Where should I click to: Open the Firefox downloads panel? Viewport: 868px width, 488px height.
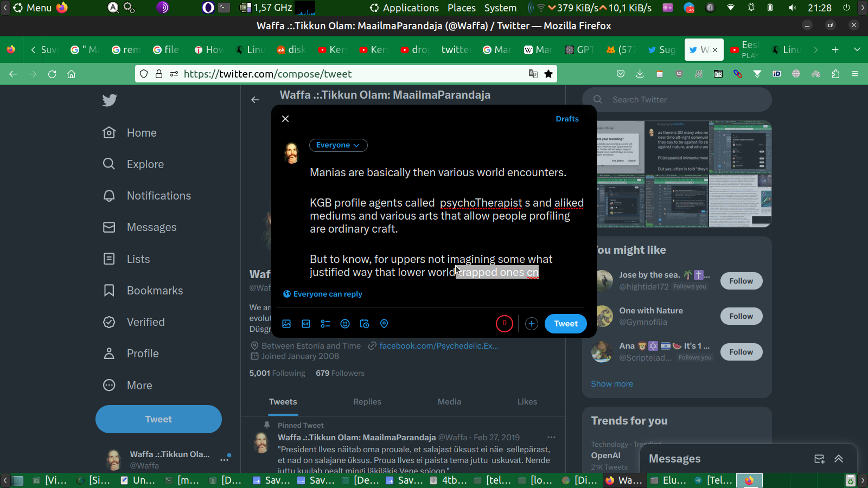[x=640, y=74]
